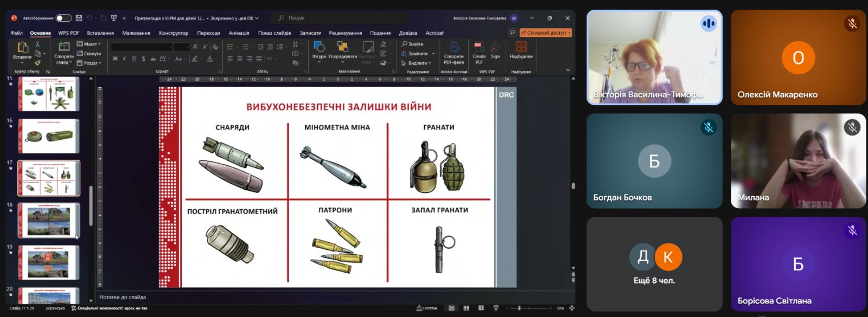868x317 pixels.
Task: Click the Скинути reset button
Action: pos(89,54)
